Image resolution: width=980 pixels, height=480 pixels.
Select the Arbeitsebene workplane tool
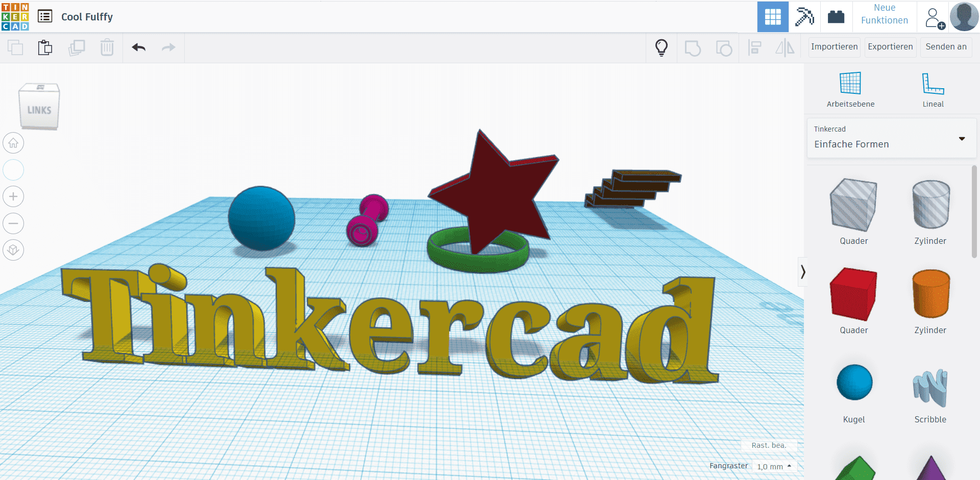click(850, 89)
